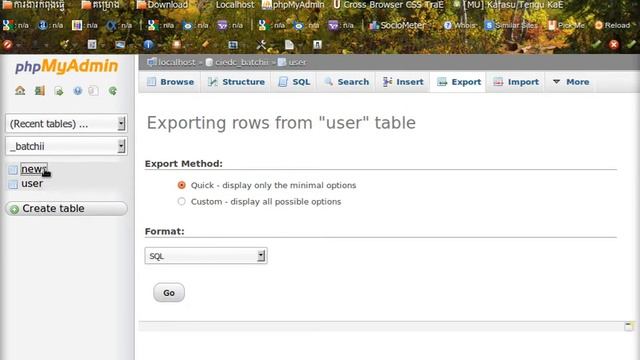The image size is (640, 360).
Task: Open the Browse tab
Action: coord(170,82)
